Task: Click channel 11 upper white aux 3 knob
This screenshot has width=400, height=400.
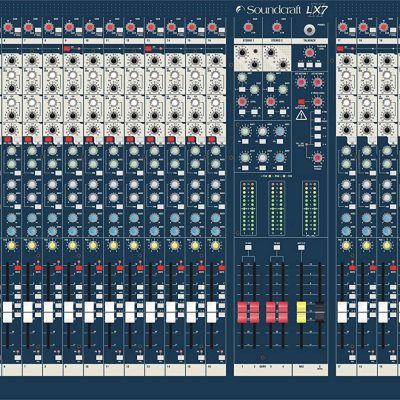Action: pyautogui.click(x=113, y=184)
